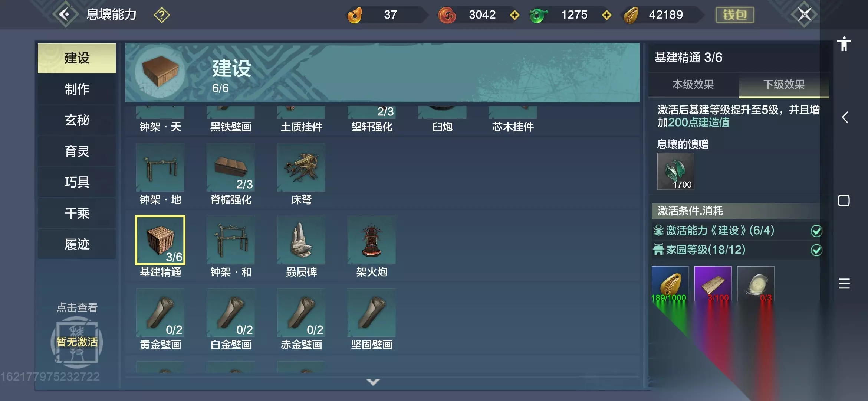The width and height of the screenshot is (868, 401).
Task: Open the help question mark icon
Action: click(x=162, y=15)
